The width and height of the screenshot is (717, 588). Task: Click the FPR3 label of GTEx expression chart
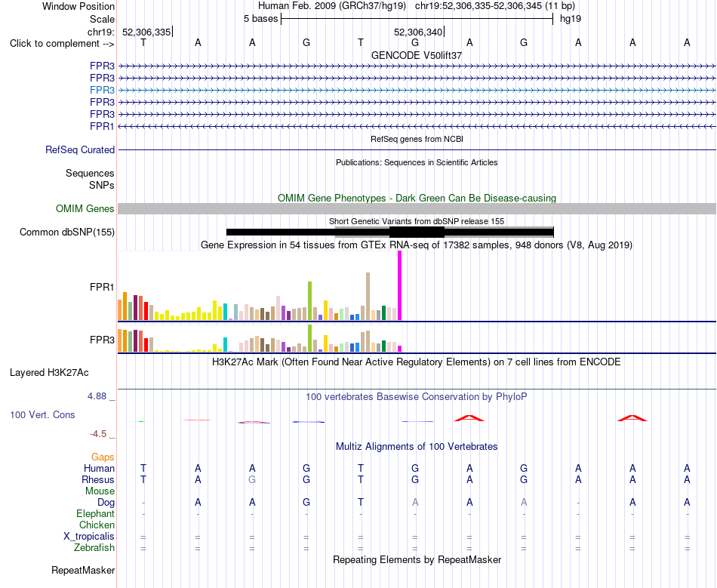pos(102,340)
